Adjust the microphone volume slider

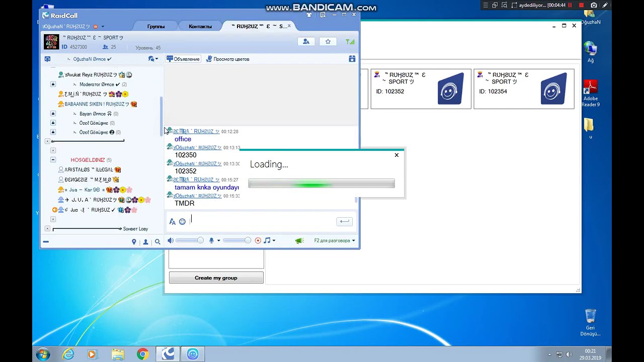point(236,240)
